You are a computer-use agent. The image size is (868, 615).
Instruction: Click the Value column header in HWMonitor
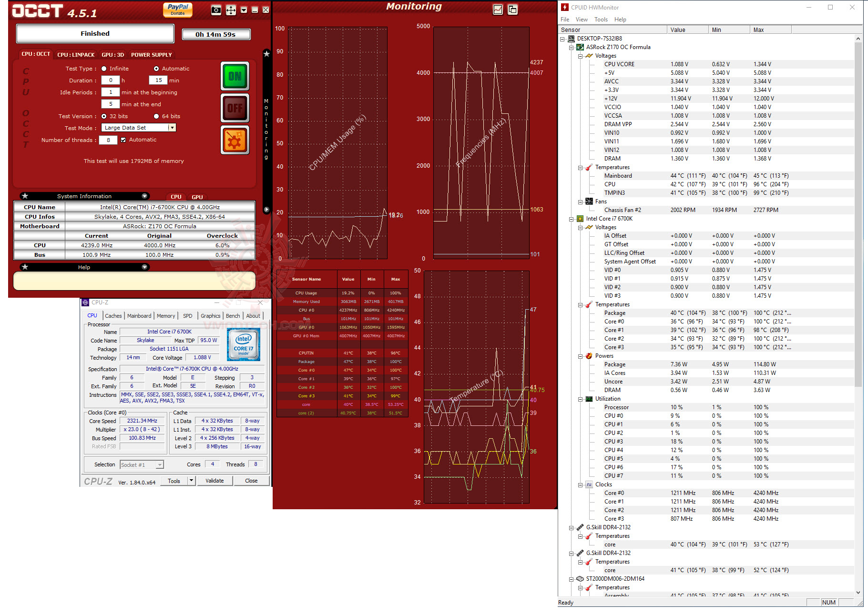coord(687,30)
